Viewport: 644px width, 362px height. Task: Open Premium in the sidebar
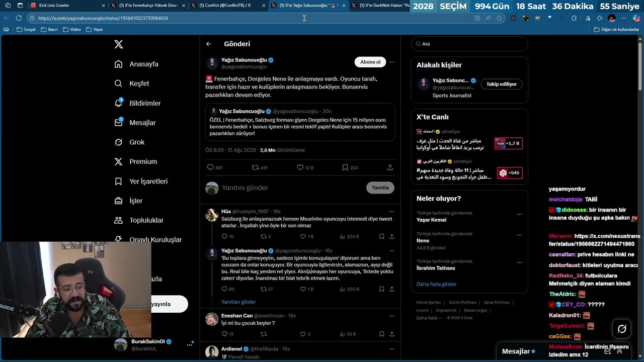(x=135, y=161)
